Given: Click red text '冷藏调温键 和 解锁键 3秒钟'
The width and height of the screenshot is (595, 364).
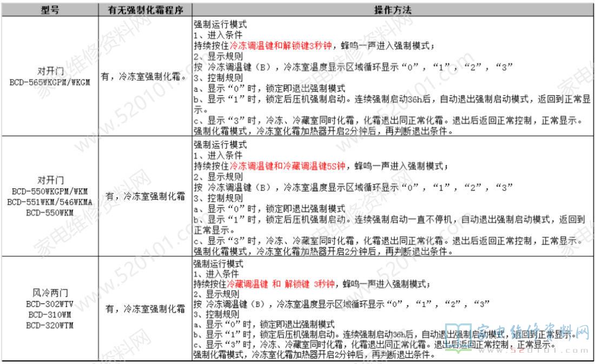Looking at the screenshot, I should [x=281, y=284].
